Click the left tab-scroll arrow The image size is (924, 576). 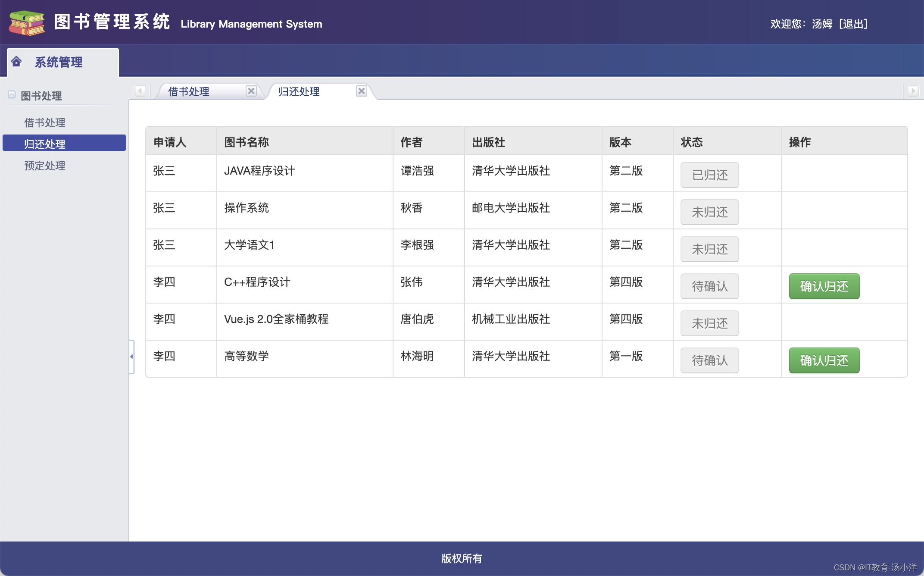tap(140, 91)
